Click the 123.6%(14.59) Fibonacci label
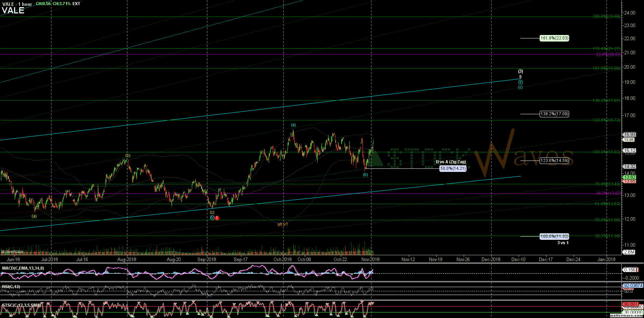Screen dimensions: 644x318 point(554,161)
